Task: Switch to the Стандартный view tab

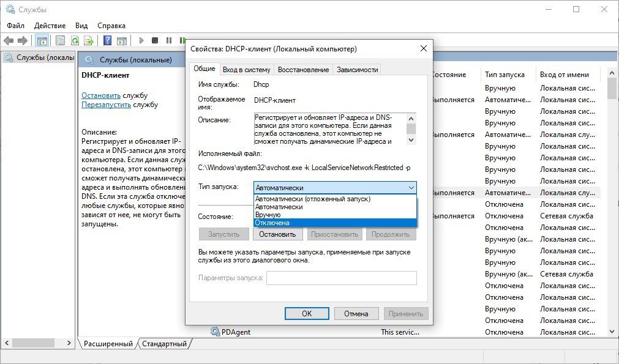Action: tap(164, 344)
